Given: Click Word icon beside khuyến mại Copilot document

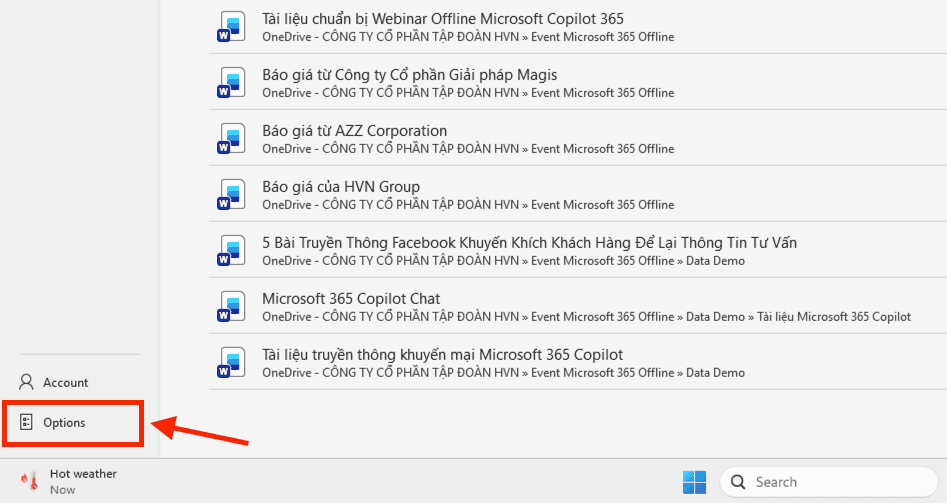Looking at the screenshot, I should pos(231,363).
